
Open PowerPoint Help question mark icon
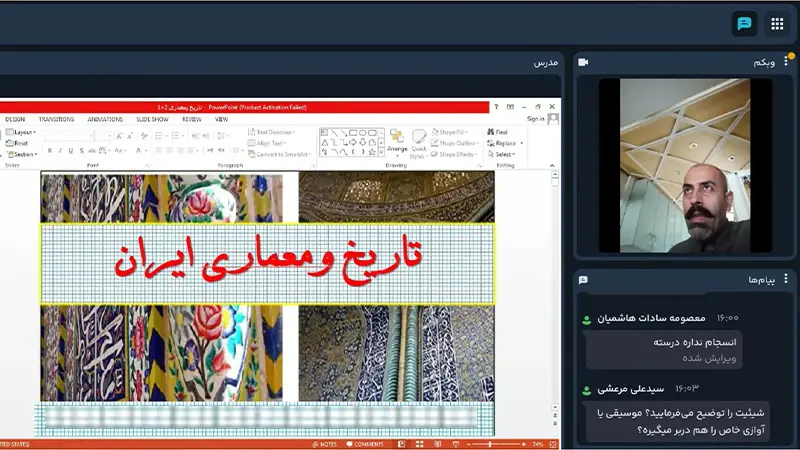coord(496,107)
